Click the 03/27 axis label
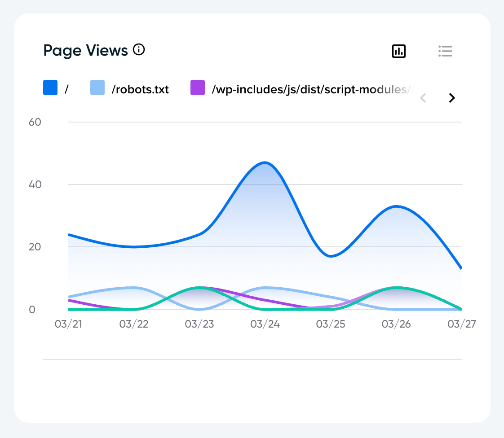This screenshot has height=438, width=504. (461, 324)
